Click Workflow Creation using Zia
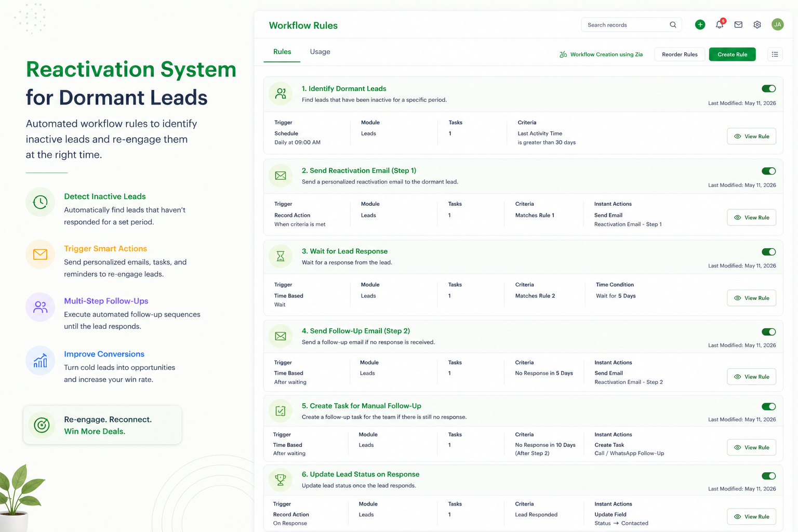The width and height of the screenshot is (798, 532). click(x=601, y=55)
